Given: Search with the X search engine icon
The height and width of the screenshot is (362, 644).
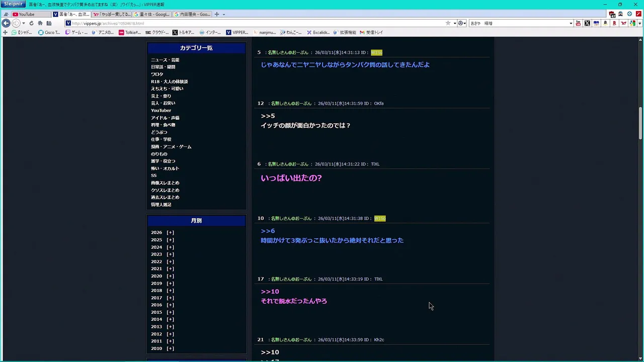Looking at the screenshot, I should 587,23.
